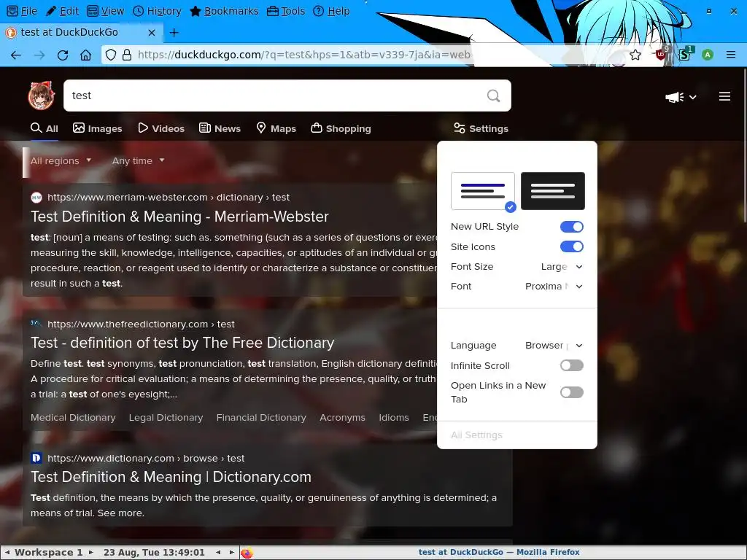Select the dark theme thumbnail

point(553,191)
